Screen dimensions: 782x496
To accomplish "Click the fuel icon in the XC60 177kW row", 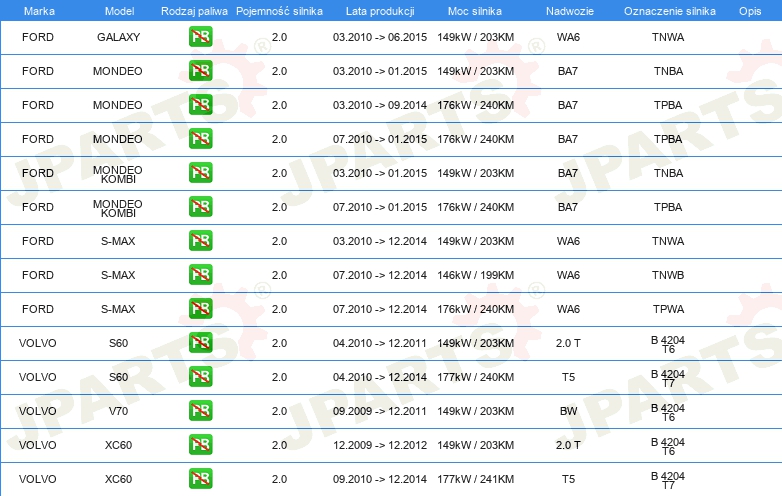I will point(200,478).
